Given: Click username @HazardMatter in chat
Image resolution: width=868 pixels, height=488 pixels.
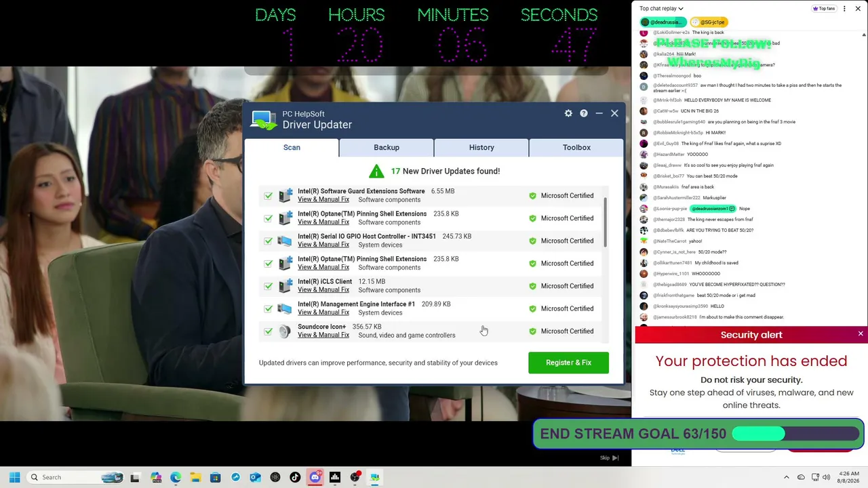Looking at the screenshot, I should pos(669,155).
